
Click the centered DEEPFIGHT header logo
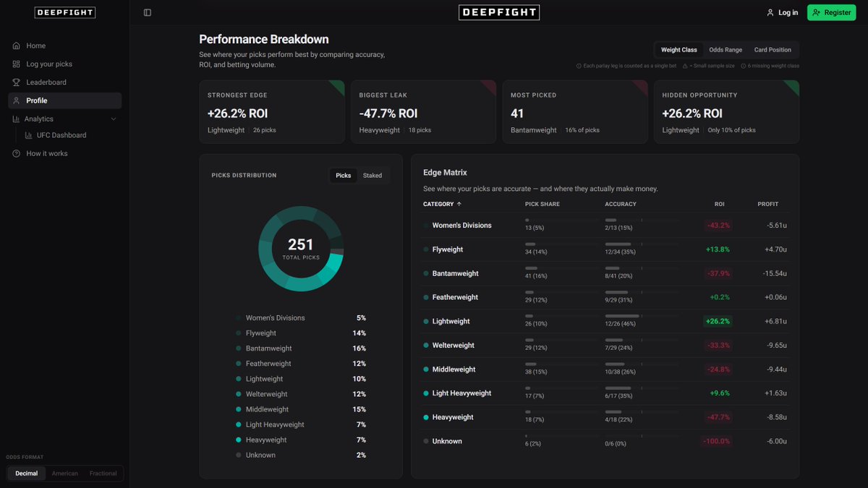tap(499, 12)
